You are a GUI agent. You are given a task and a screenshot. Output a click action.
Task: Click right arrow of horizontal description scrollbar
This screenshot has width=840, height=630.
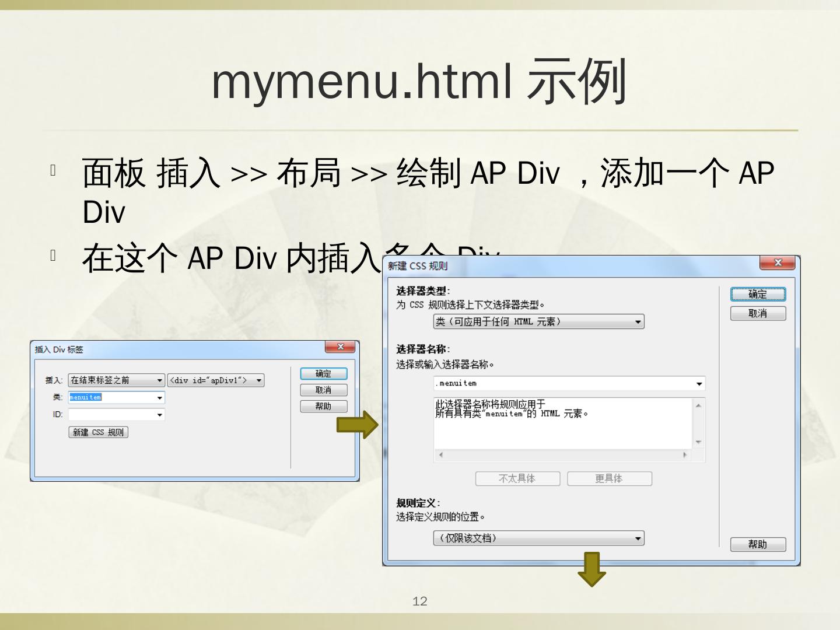pyautogui.click(x=685, y=455)
